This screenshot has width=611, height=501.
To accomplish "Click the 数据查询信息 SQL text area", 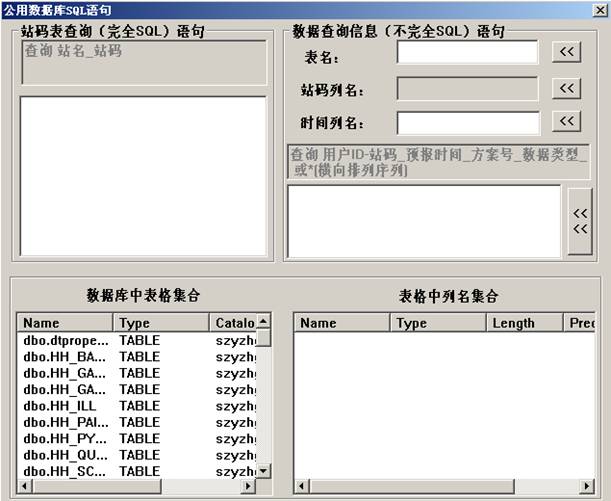I will pos(424,220).
